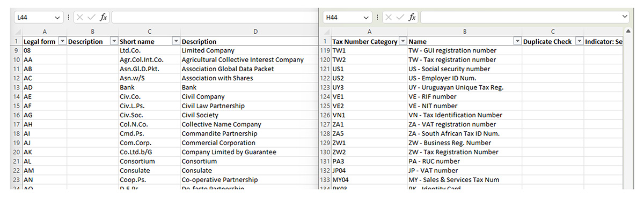Select column C header in left window
Screen dimensions: 644x197
tap(150, 32)
